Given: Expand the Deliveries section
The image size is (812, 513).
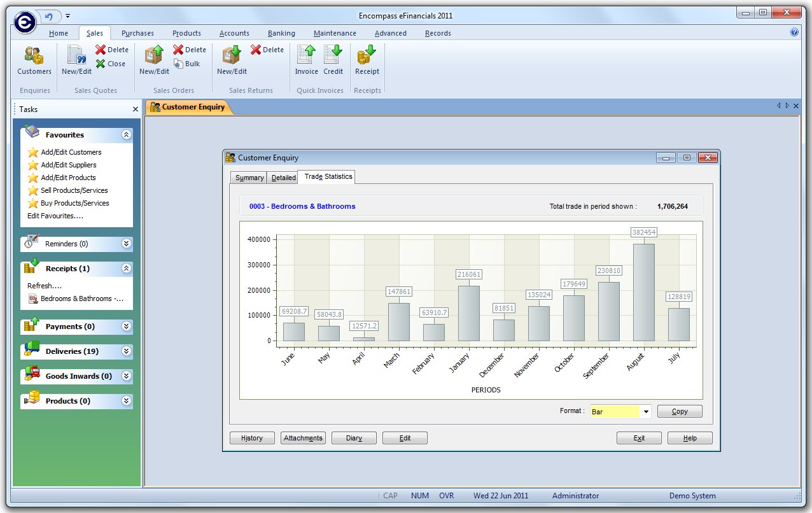Looking at the screenshot, I should click(126, 351).
